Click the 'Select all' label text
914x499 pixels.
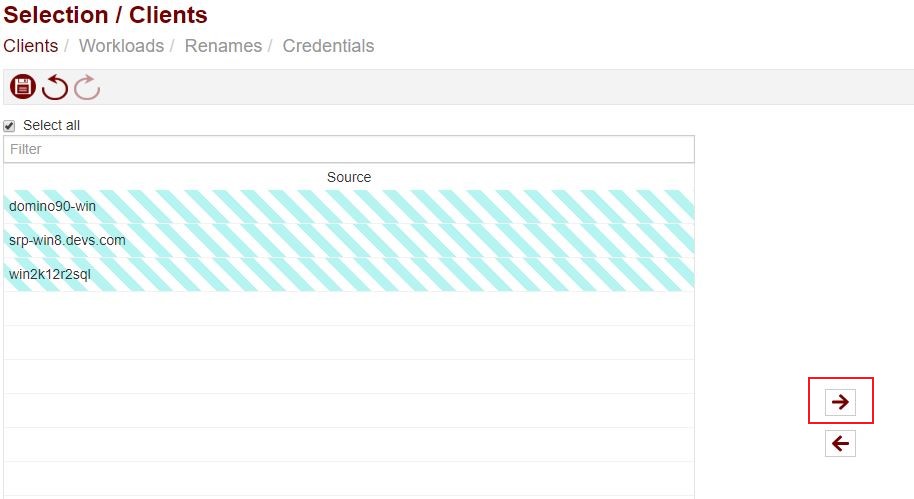click(51, 126)
